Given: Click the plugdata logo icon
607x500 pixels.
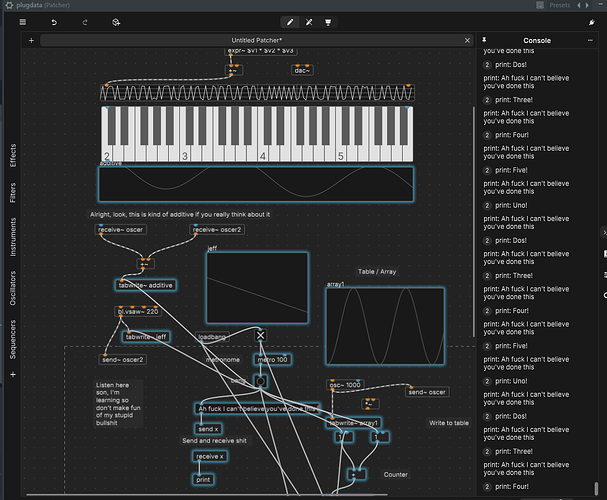Looking at the screenshot, I should (x=10, y=5).
